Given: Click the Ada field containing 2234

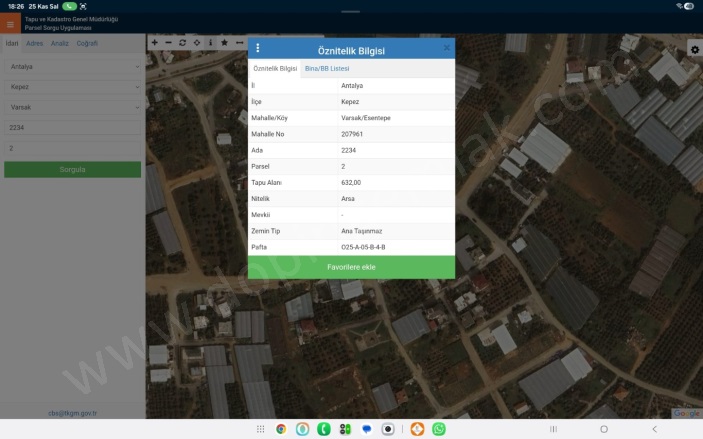Looking at the screenshot, I should [72, 128].
